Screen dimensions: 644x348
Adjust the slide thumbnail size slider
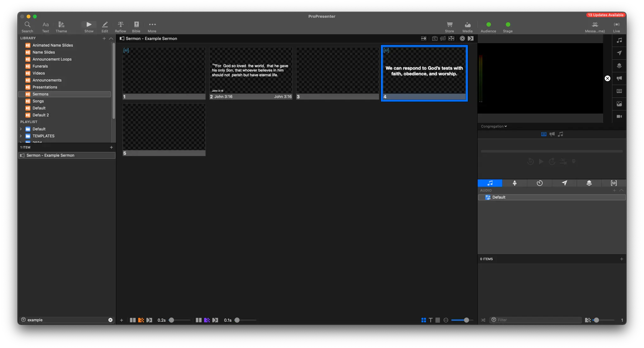point(466,320)
